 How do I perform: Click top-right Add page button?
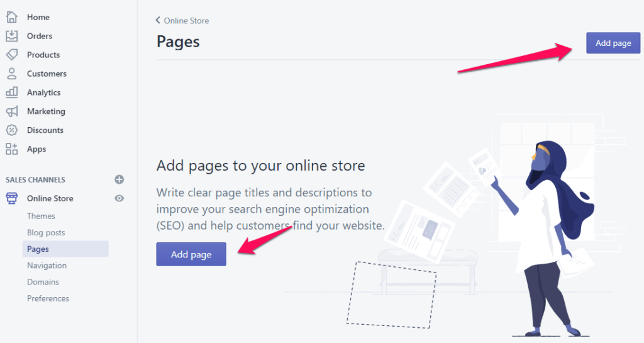pyautogui.click(x=613, y=43)
